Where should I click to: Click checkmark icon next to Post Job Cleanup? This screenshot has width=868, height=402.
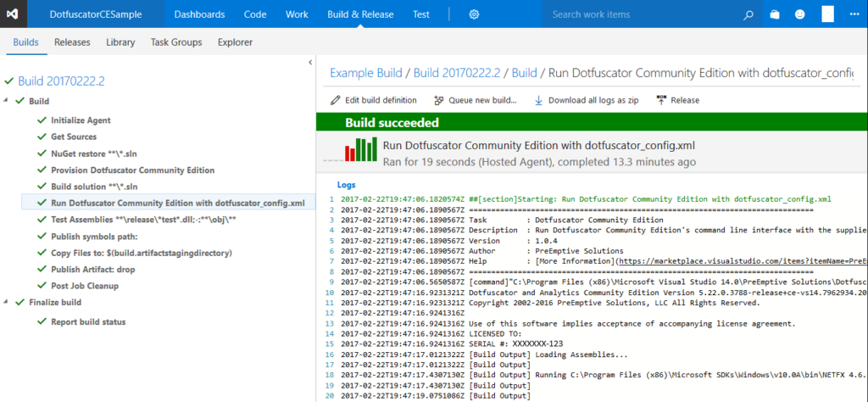click(x=42, y=287)
